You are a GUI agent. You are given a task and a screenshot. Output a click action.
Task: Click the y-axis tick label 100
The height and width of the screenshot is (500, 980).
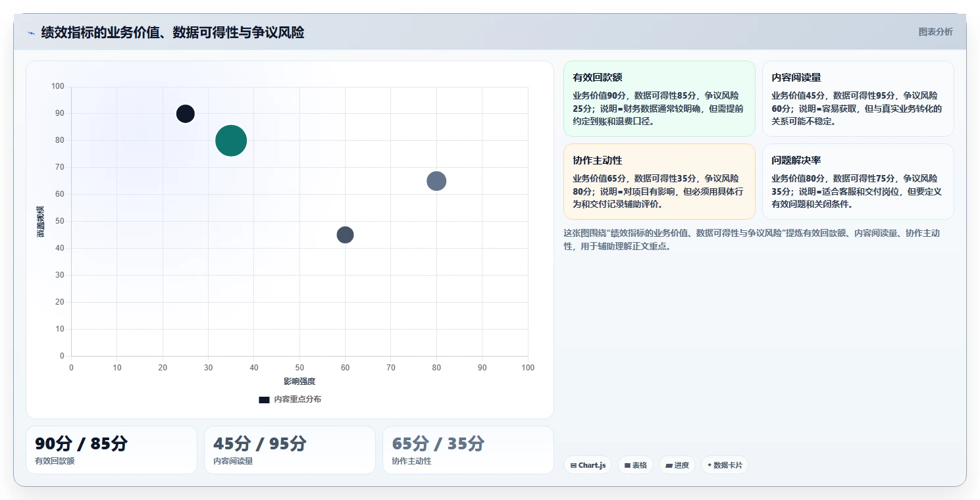pyautogui.click(x=58, y=86)
